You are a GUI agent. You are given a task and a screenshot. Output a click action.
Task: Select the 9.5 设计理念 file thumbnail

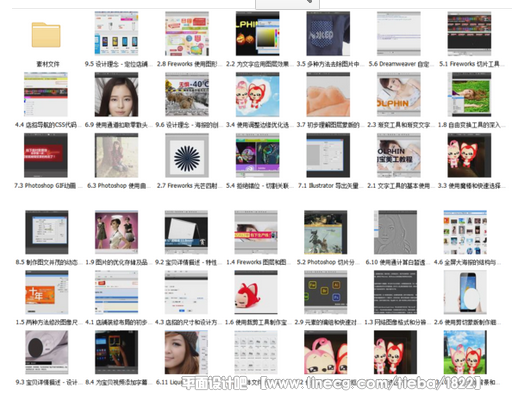pyautogui.click(x=116, y=33)
